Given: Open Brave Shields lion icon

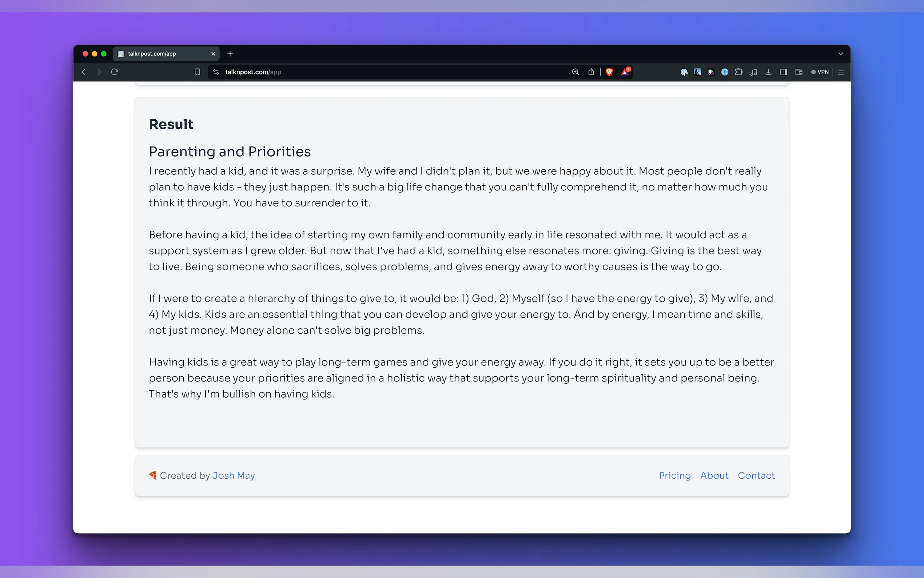Looking at the screenshot, I should tap(609, 72).
